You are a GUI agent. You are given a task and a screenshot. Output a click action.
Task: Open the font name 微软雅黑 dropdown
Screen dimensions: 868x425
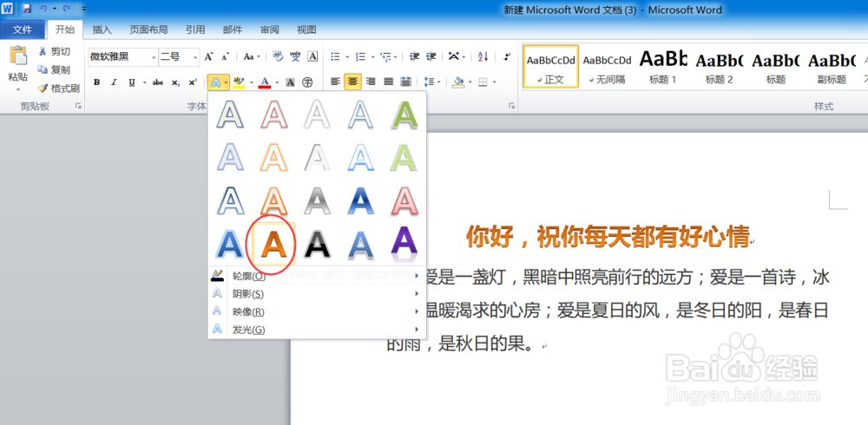click(x=154, y=57)
